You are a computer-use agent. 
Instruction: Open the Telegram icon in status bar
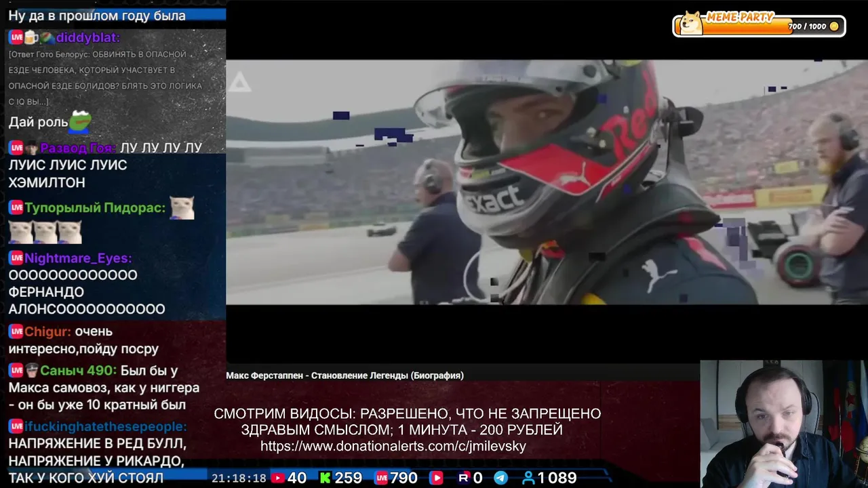tap(501, 478)
